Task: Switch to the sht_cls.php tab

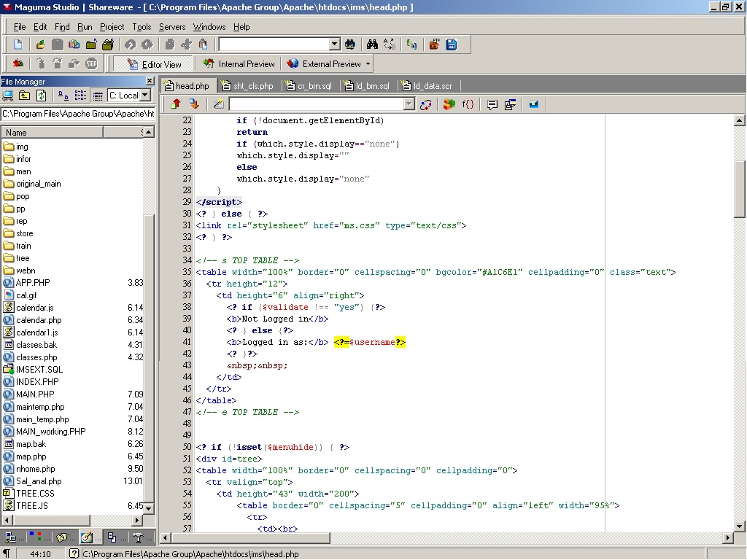Action: click(x=248, y=86)
